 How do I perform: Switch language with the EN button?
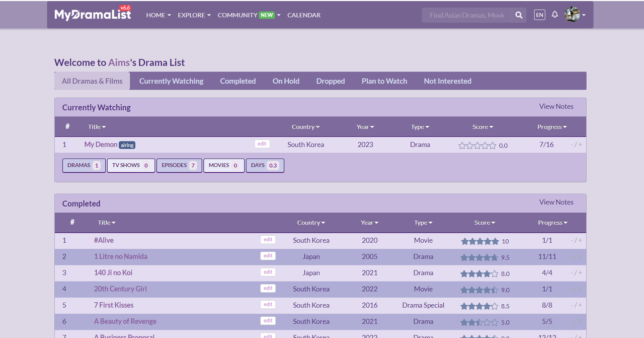pyautogui.click(x=539, y=15)
